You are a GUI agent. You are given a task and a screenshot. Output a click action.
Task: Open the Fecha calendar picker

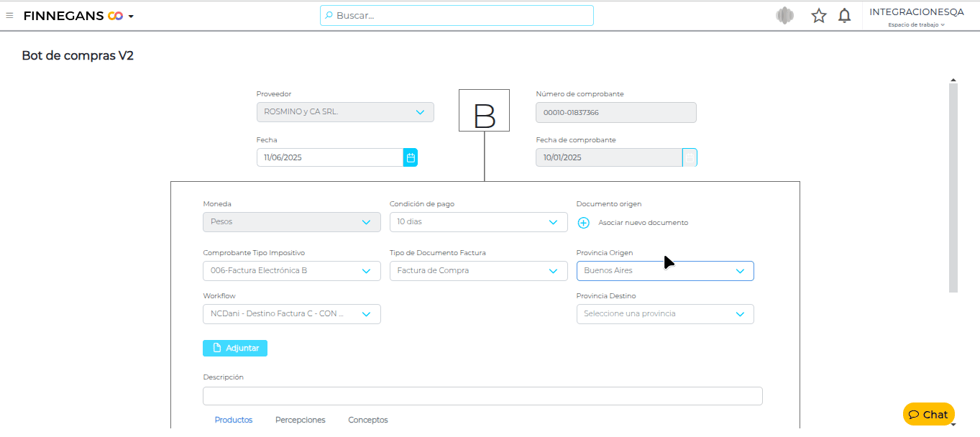coord(411,157)
